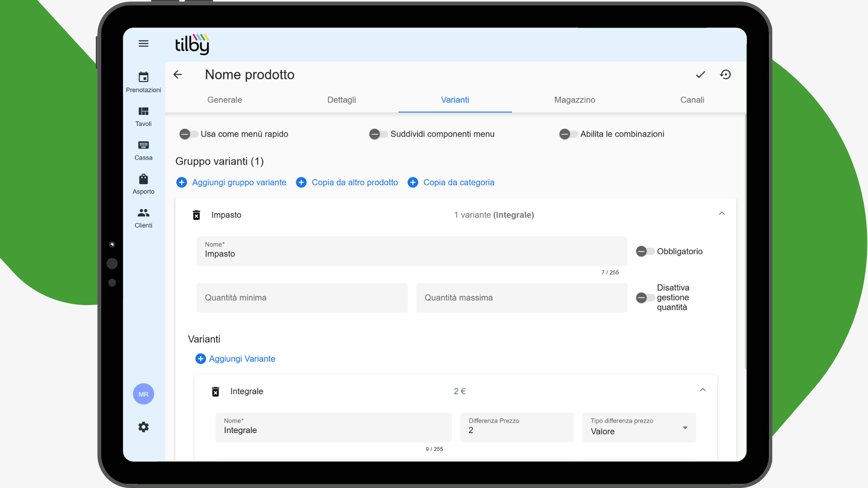868x488 pixels.
Task: Click the vertical scrollbar
Action: click(745, 242)
